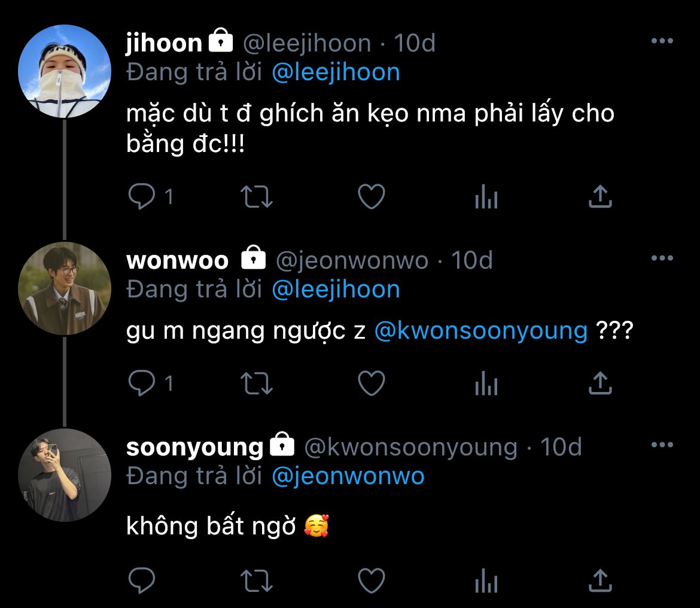Open @jeonwonwo link in soonyoung's reply
Screen dimensions: 700x608
click(x=348, y=476)
